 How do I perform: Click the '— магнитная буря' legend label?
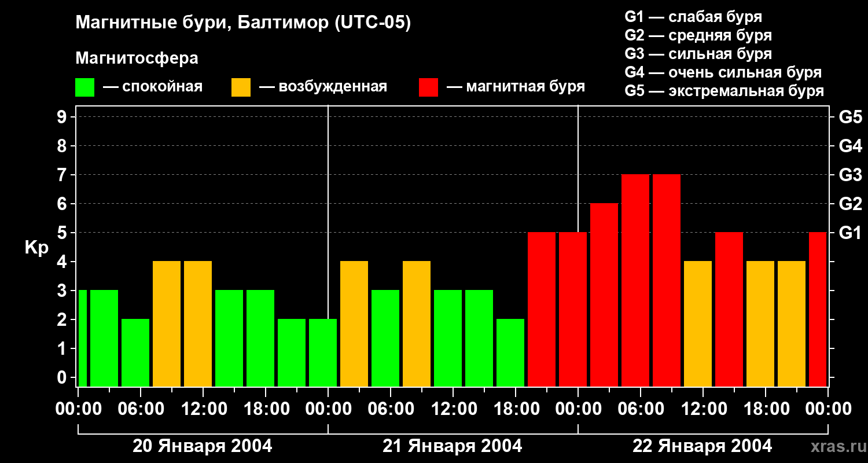coord(516,87)
